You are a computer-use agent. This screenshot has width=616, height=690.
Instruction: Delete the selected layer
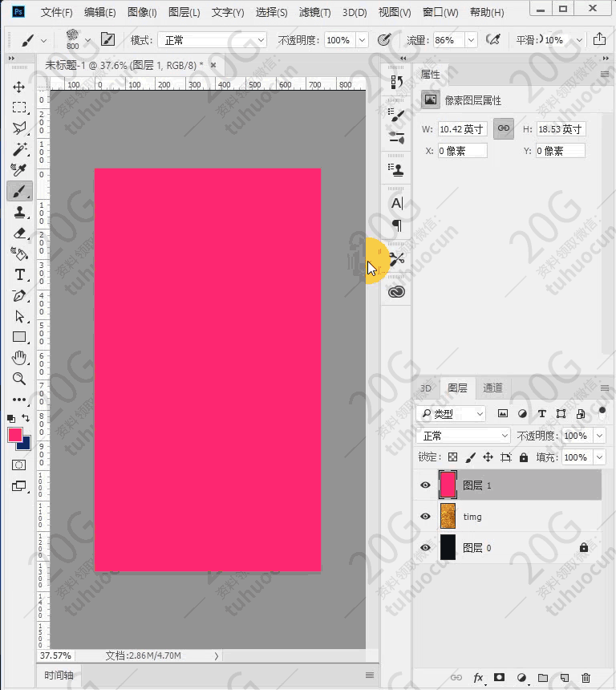coord(586,678)
